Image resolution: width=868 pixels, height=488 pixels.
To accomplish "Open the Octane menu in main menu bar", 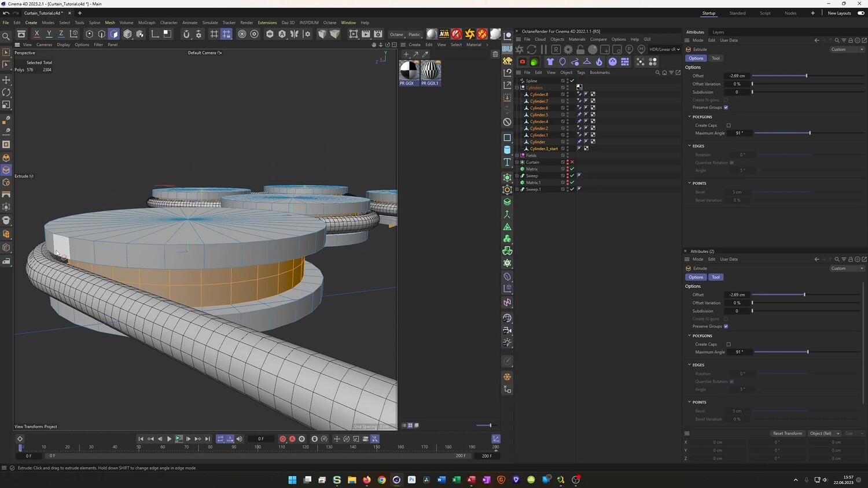I will (x=330, y=23).
